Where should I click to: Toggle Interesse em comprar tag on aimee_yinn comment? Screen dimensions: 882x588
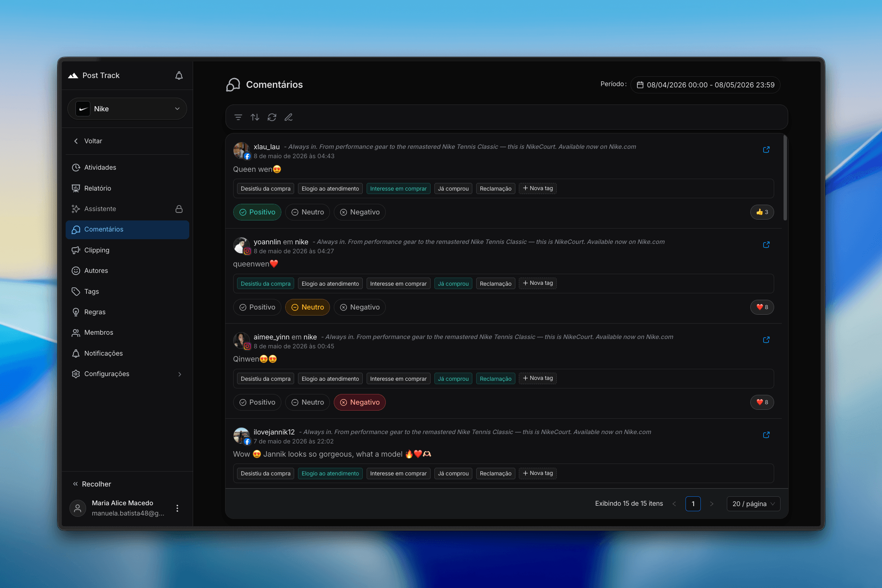point(398,379)
